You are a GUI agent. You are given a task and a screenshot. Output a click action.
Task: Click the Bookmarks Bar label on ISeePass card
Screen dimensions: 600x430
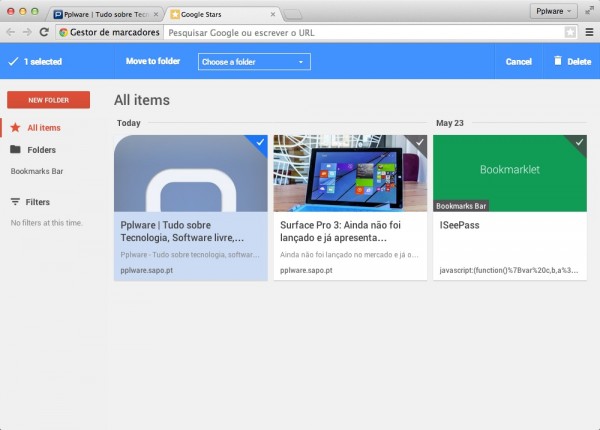click(x=461, y=206)
